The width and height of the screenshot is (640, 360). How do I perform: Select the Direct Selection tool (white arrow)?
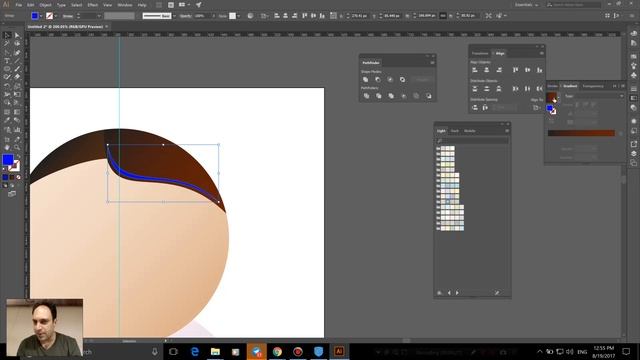[x=17, y=36]
